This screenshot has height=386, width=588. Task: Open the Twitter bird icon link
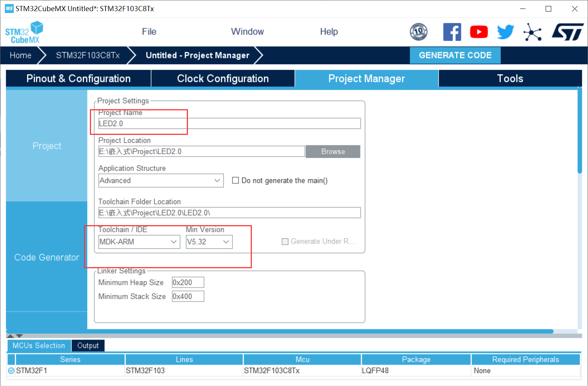coord(506,32)
